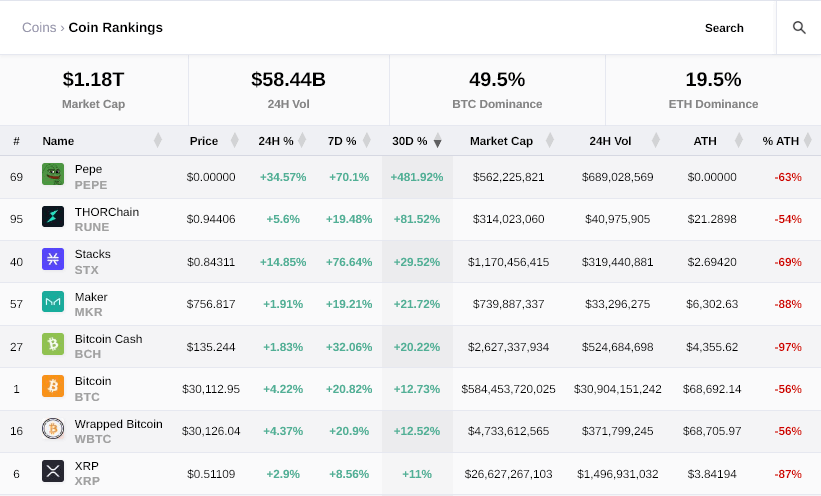Go to Coins breadcrumb link
Screen dimensions: 821x496
point(39,27)
